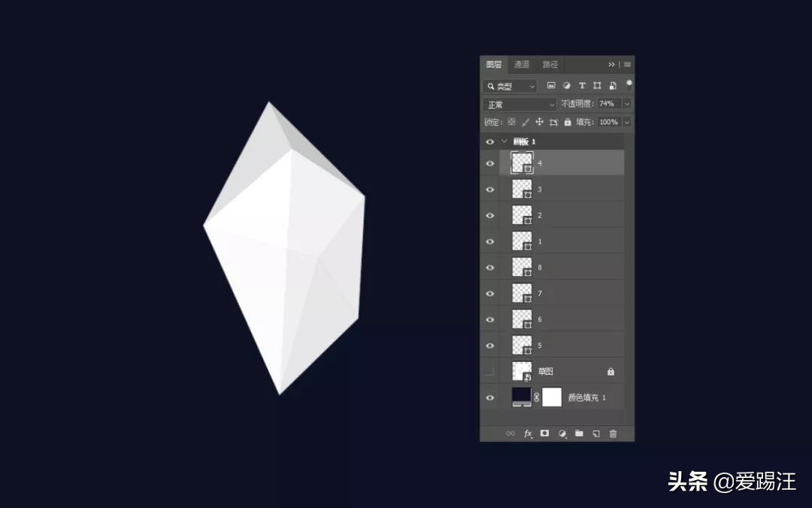
Task: Toggle the layer filtering on/off switch
Action: (629, 84)
